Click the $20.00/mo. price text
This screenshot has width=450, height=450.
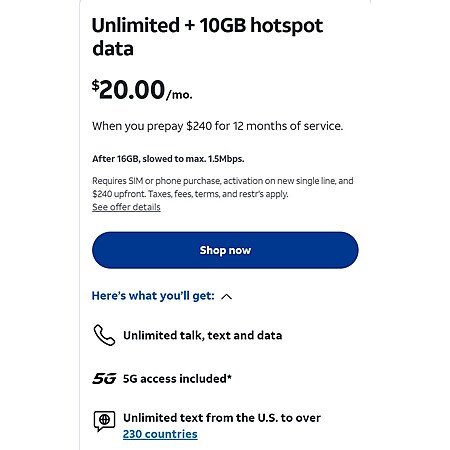[142, 90]
